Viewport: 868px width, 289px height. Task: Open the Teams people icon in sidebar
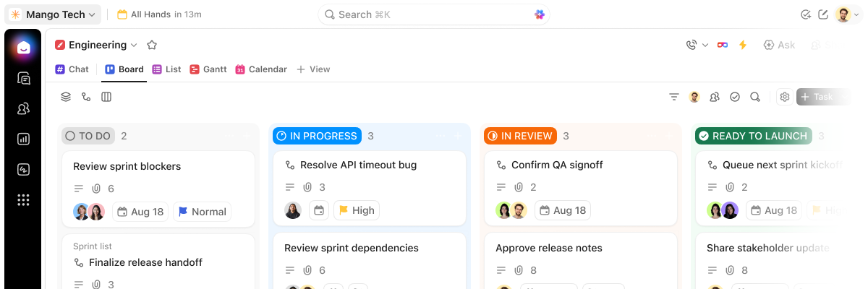point(23,109)
